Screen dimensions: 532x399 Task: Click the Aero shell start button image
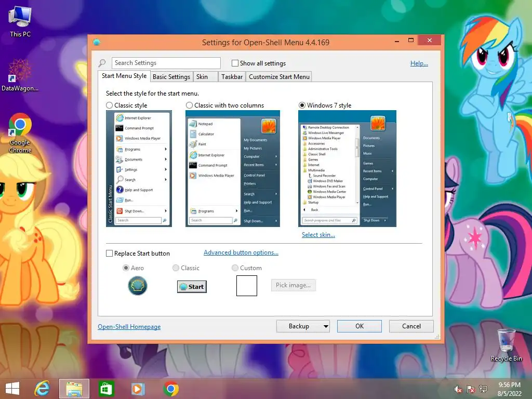tap(137, 286)
